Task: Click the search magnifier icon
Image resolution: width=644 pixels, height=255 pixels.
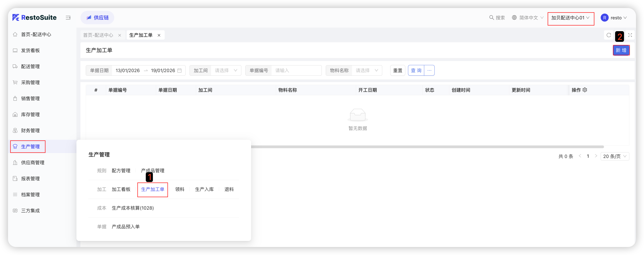Action: pos(491,18)
